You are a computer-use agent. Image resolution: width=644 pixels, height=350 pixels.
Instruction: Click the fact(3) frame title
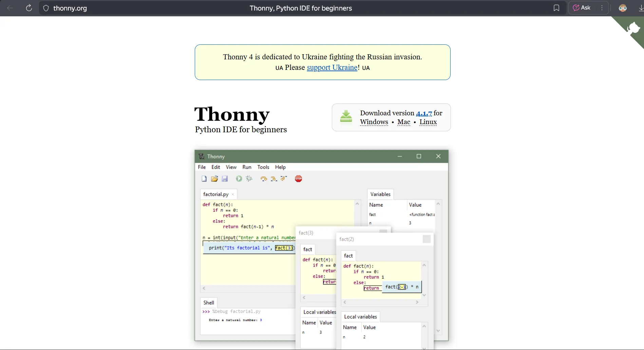306,233
